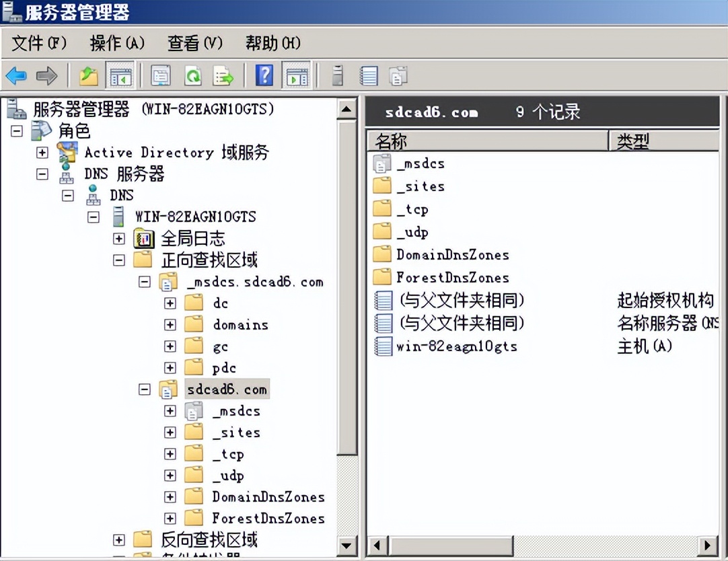This screenshot has width=728, height=561.
Task: Expand Active Directory 域服务 node
Action: pyautogui.click(x=42, y=152)
